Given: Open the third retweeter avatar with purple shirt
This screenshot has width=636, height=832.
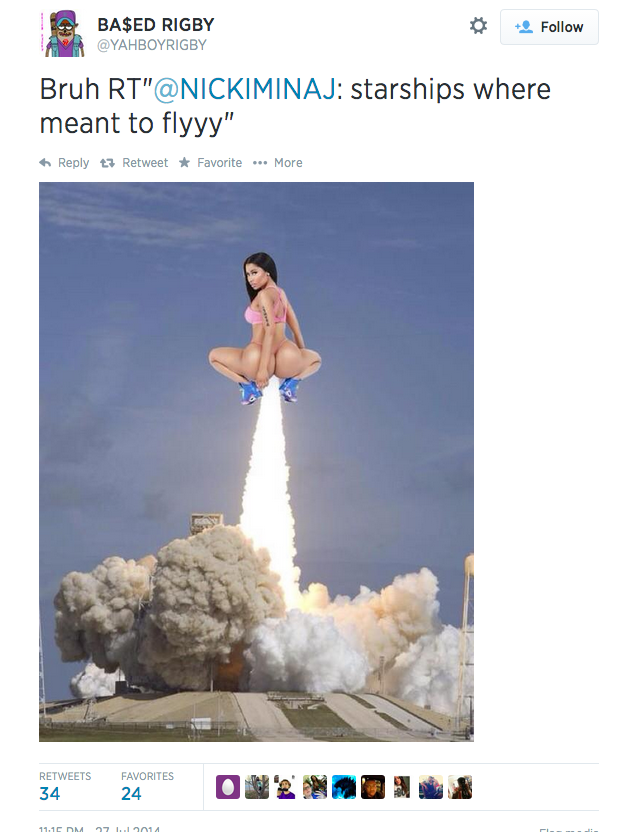Looking at the screenshot, I should 286,787.
